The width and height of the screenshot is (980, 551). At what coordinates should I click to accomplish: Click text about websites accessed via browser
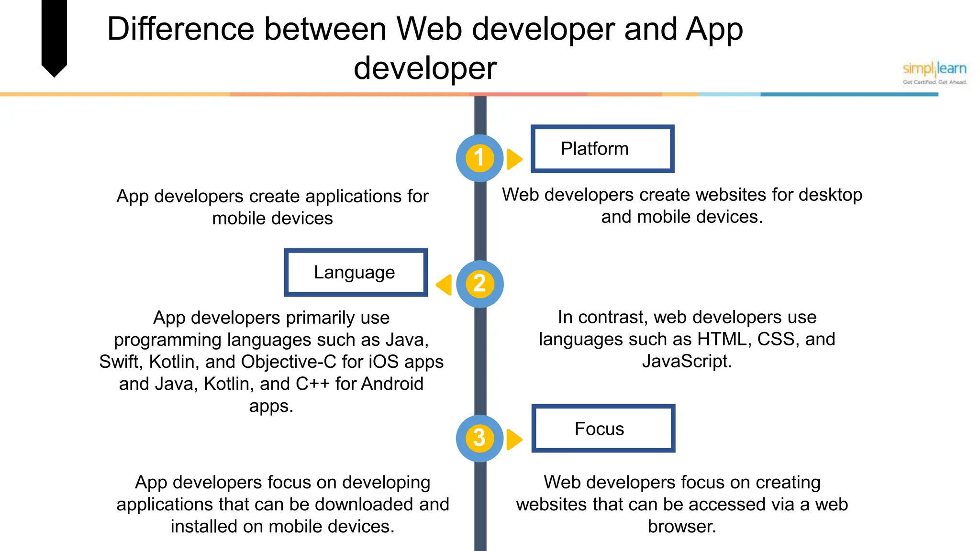tap(682, 504)
